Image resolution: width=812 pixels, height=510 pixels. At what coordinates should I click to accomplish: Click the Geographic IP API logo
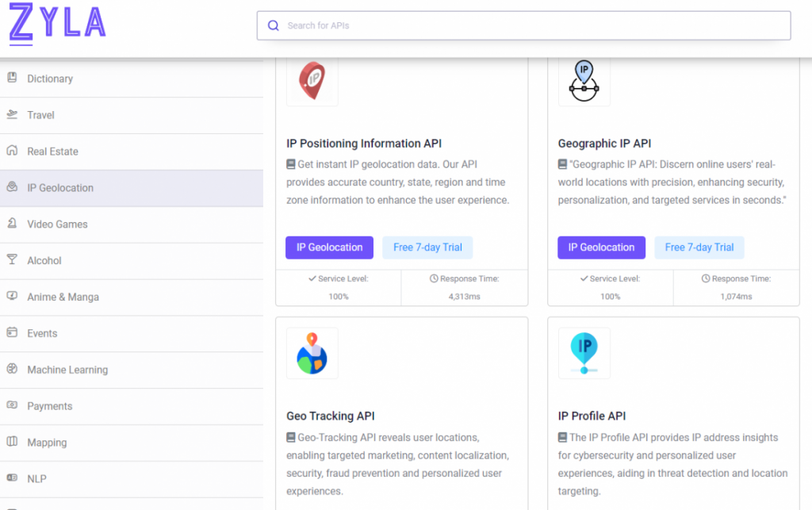[584, 80]
